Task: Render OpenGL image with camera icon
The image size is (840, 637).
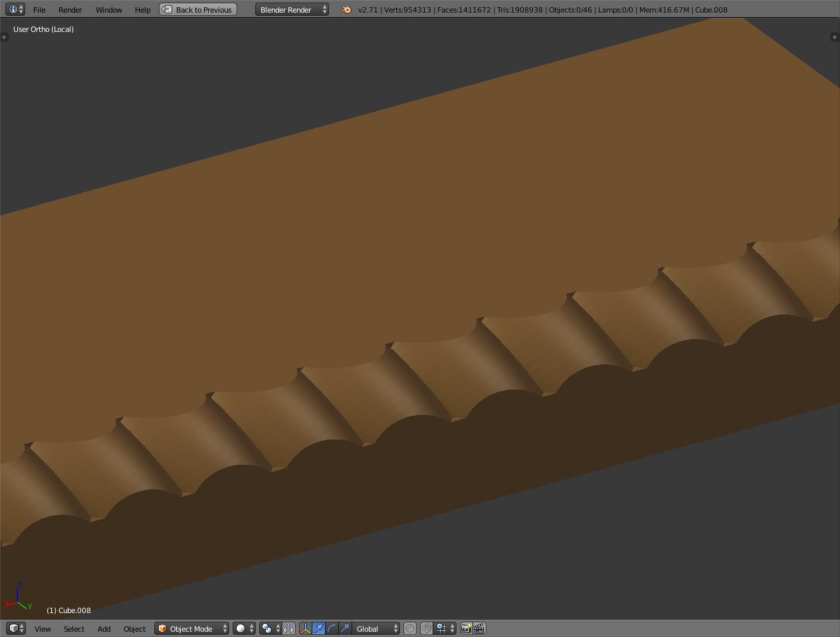Action: pyautogui.click(x=467, y=628)
